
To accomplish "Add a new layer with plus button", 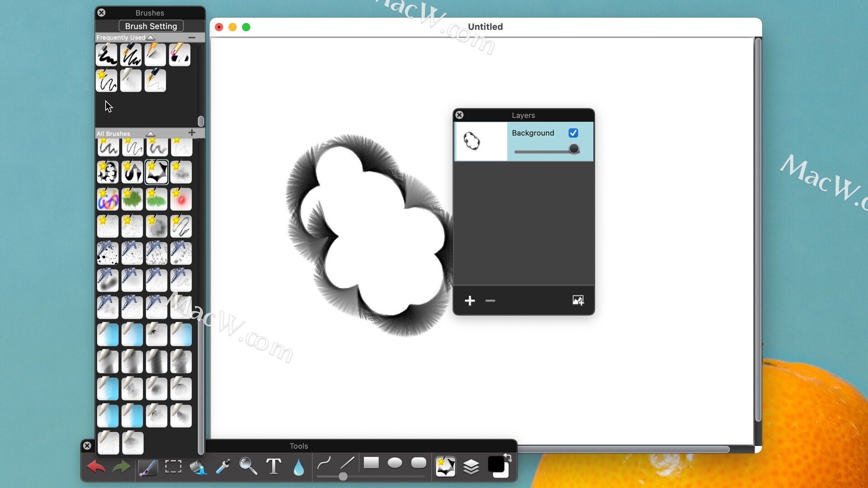I will pos(470,301).
